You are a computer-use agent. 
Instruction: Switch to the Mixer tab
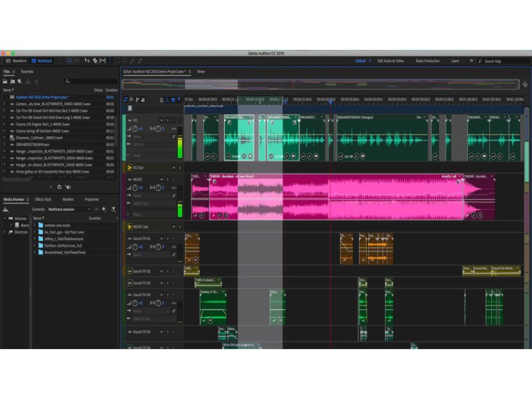point(201,70)
